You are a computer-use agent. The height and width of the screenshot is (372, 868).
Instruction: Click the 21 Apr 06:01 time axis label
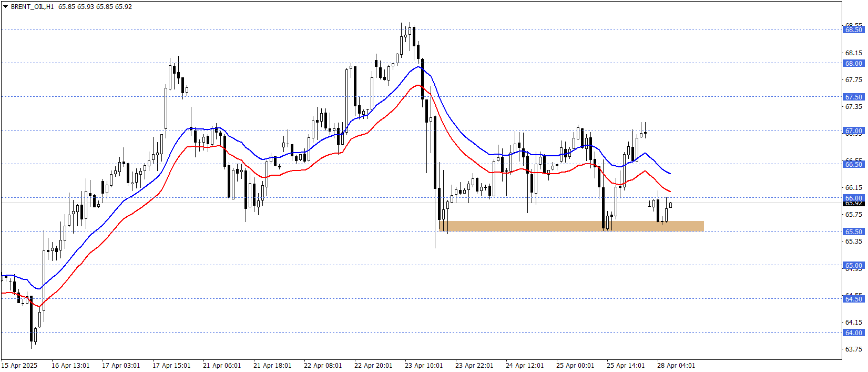click(x=222, y=366)
